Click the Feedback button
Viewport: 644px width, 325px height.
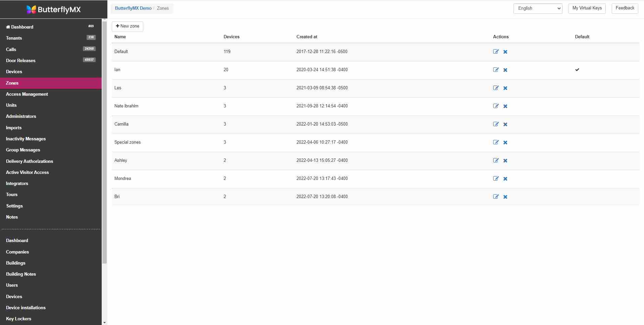[625, 8]
